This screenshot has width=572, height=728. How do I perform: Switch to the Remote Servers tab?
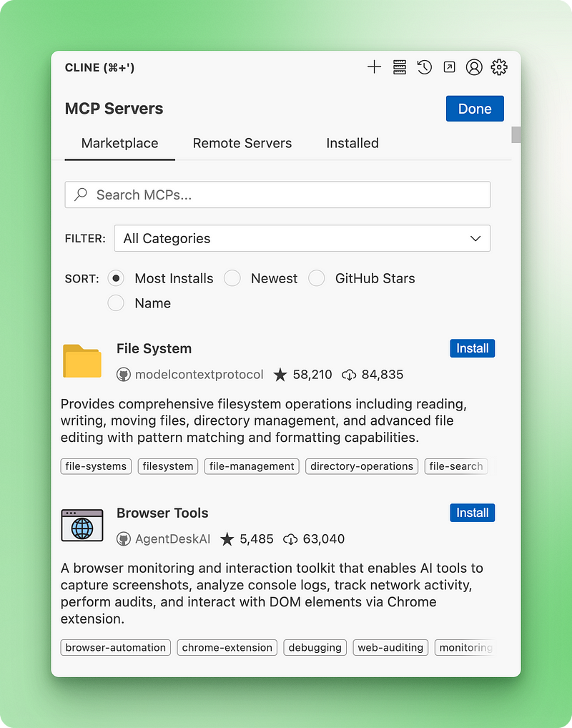pos(242,143)
